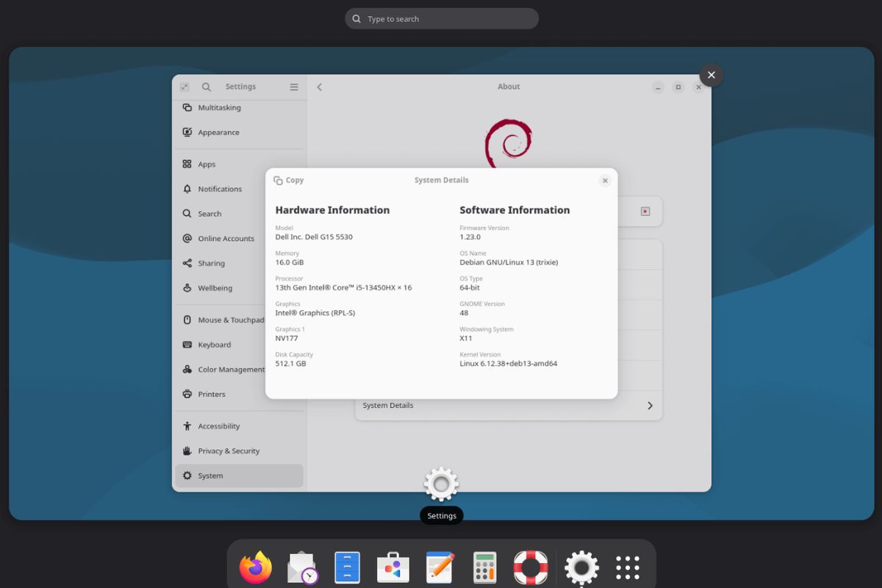This screenshot has width=882, height=588.
Task: Open Mouse & Touchpad settings
Action: [239, 320]
